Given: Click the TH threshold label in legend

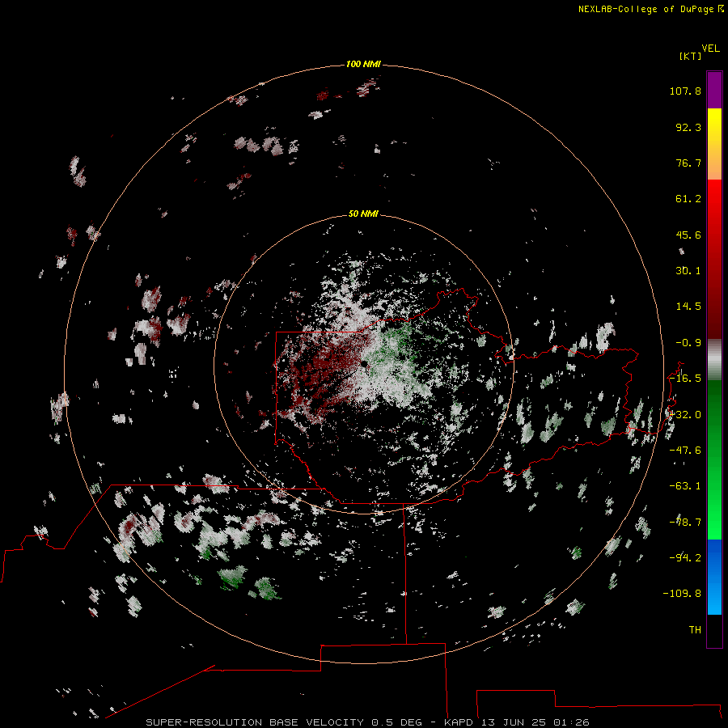Looking at the screenshot, I should point(695,630).
